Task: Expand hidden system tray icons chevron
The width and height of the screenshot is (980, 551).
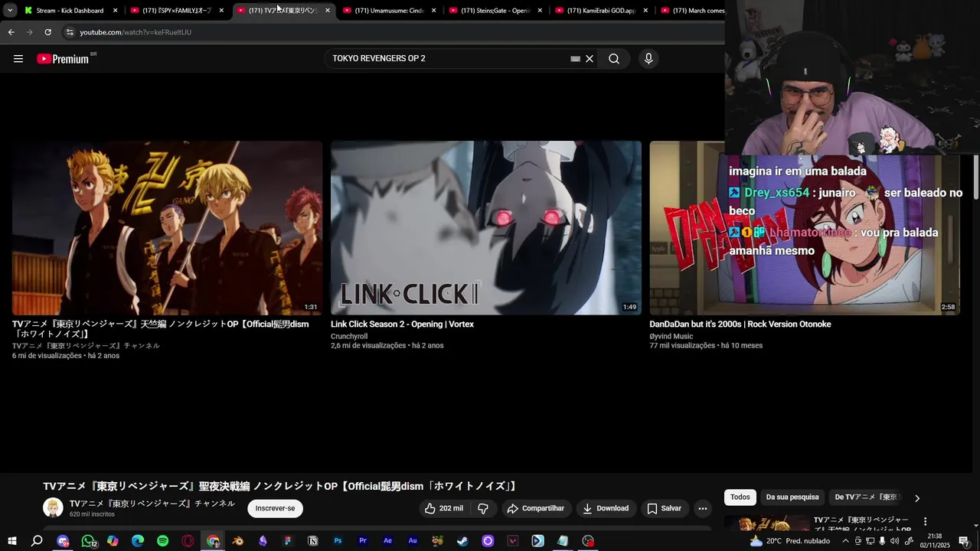Action: (x=845, y=541)
